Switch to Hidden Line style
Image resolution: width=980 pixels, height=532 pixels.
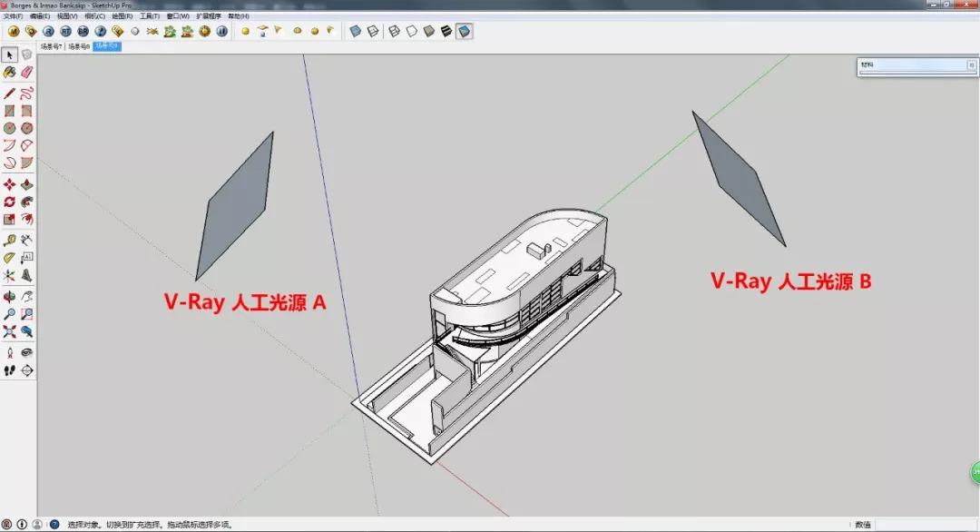click(412, 31)
